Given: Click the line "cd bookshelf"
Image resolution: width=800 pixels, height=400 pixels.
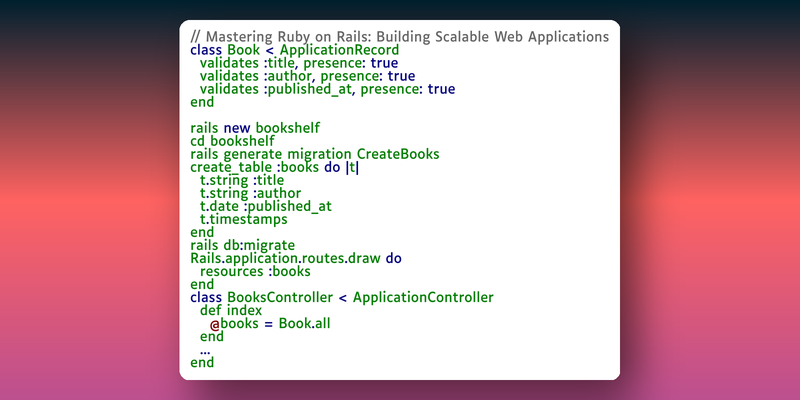Looking at the screenshot, I should coord(232,141).
